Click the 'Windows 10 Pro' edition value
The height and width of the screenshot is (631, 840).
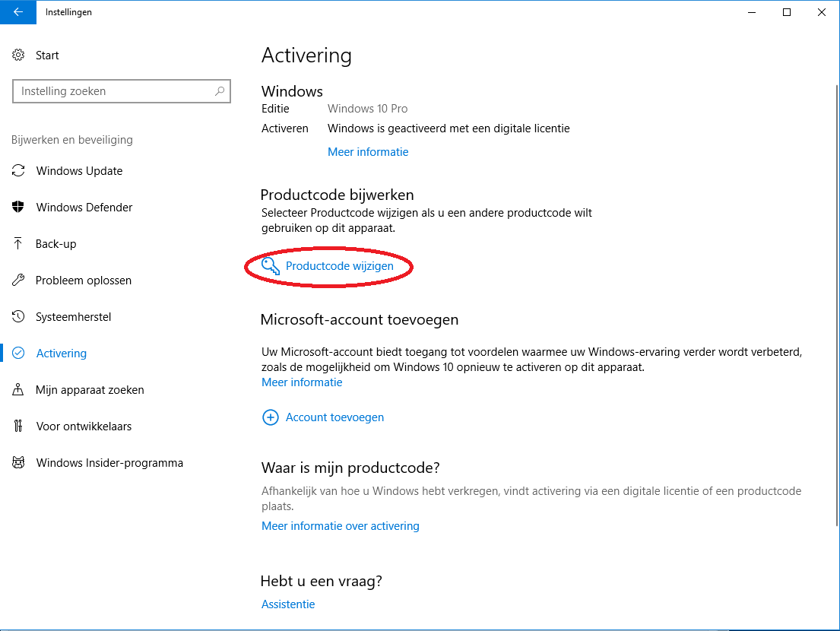point(367,109)
